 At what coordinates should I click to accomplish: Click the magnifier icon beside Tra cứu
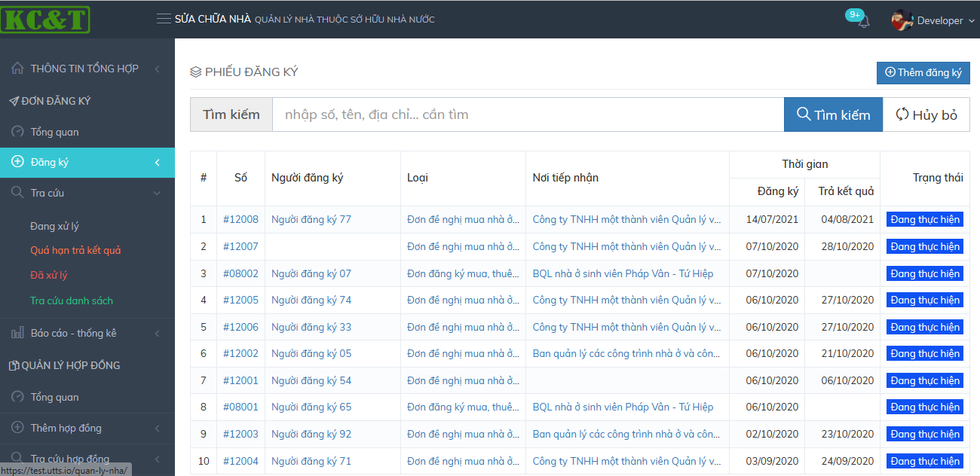click(x=17, y=193)
